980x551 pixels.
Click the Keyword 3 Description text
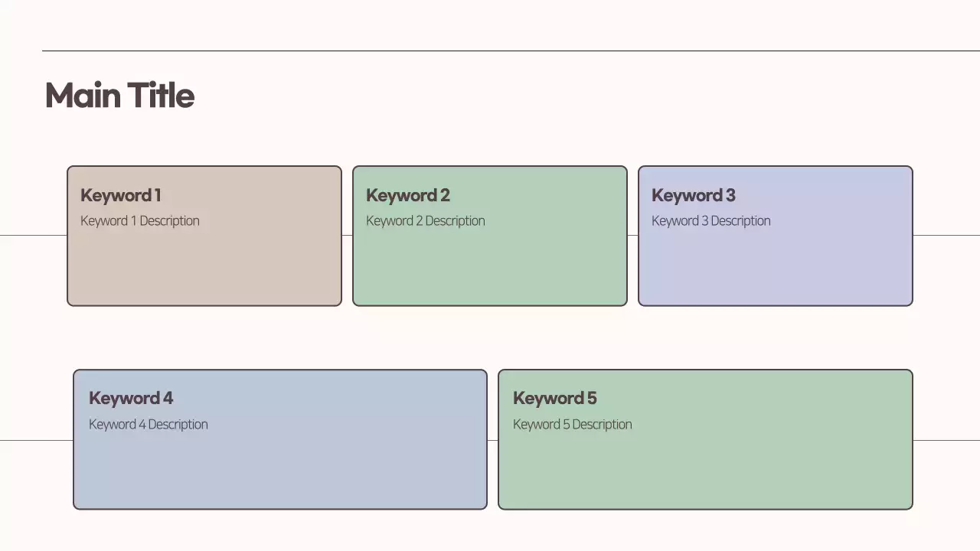710,221
